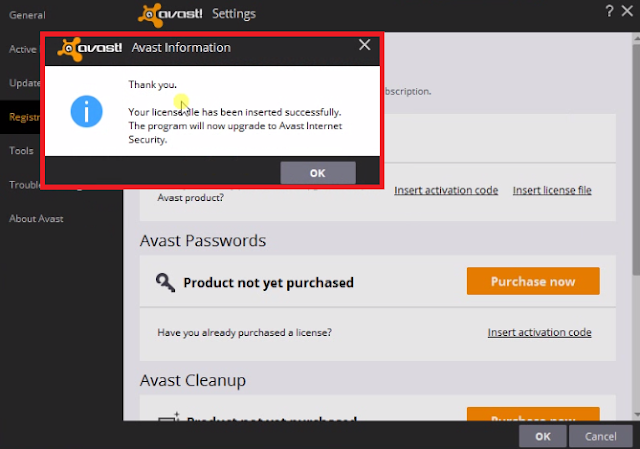Viewport: 640px width, 449px height.
Task: Open the Settings help question mark
Action: tap(609, 11)
